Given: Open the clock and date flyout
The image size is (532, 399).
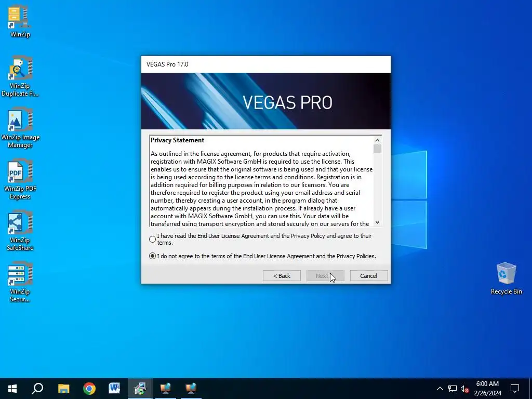Looking at the screenshot, I should tap(487, 389).
